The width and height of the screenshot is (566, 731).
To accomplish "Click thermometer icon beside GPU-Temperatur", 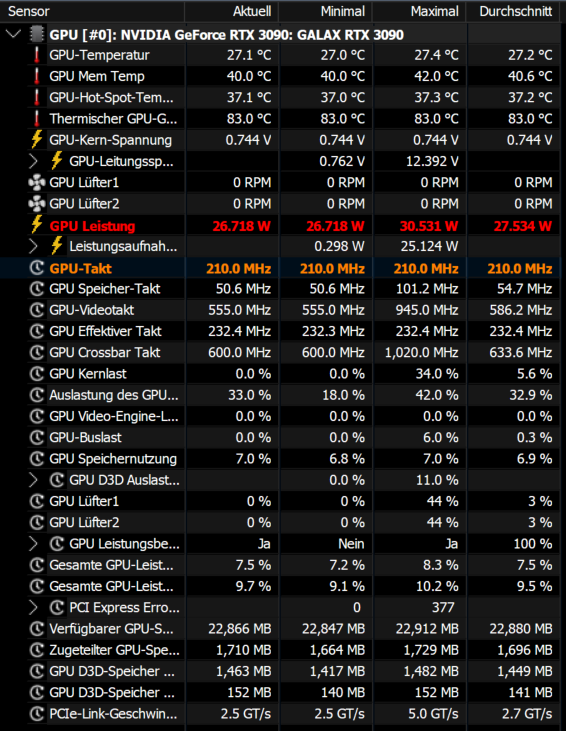I will tap(37, 55).
